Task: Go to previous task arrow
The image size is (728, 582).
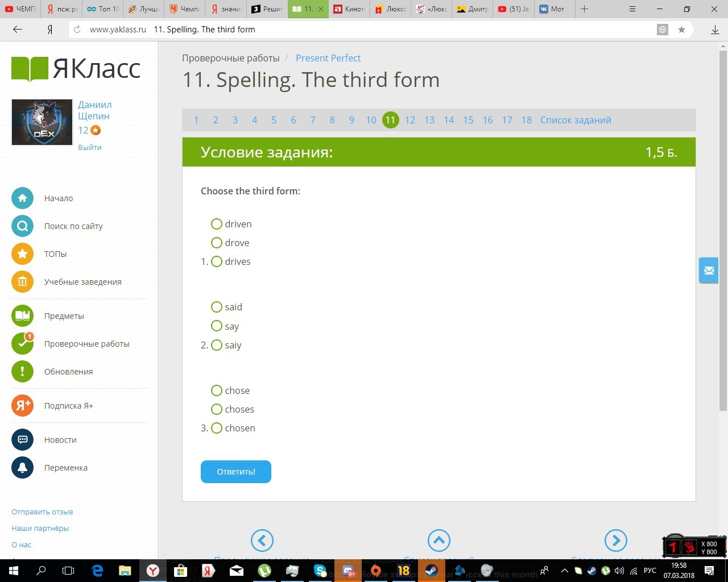Action: [x=262, y=541]
